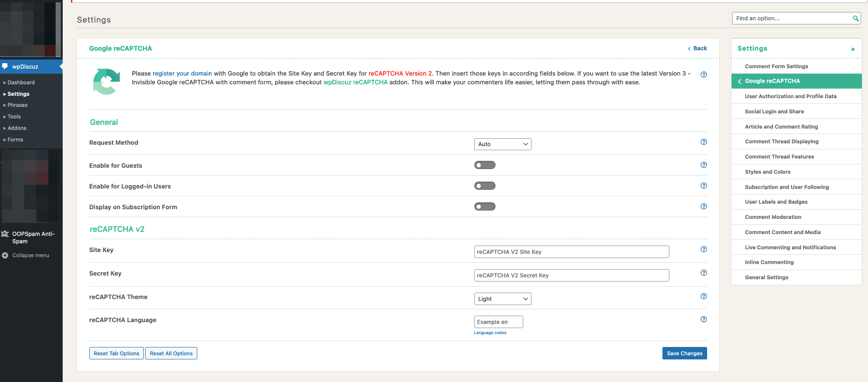Open help for Enable for Guests
Screen dimensions: 868x382
pyautogui.click(x=703, y=165)
